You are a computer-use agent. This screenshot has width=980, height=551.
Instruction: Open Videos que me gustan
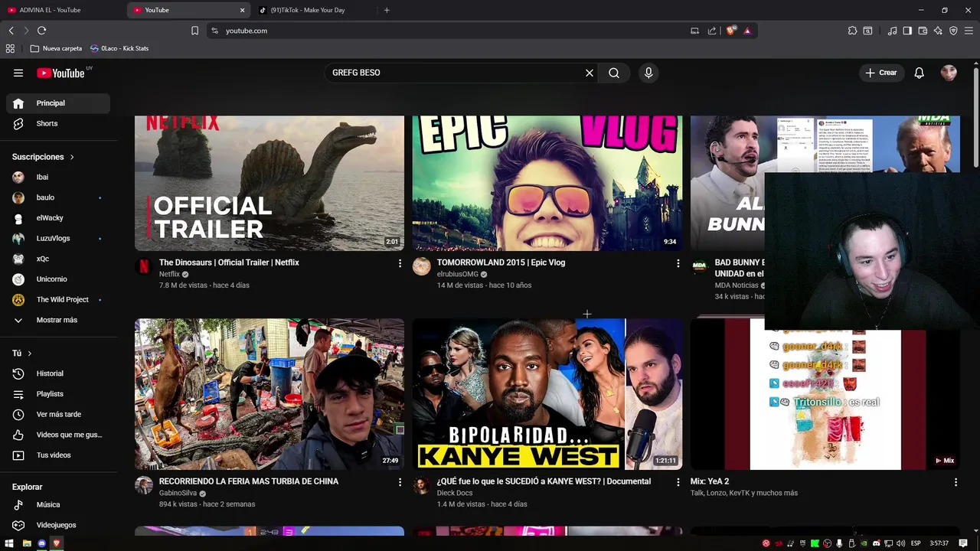[x=58, y=435]
